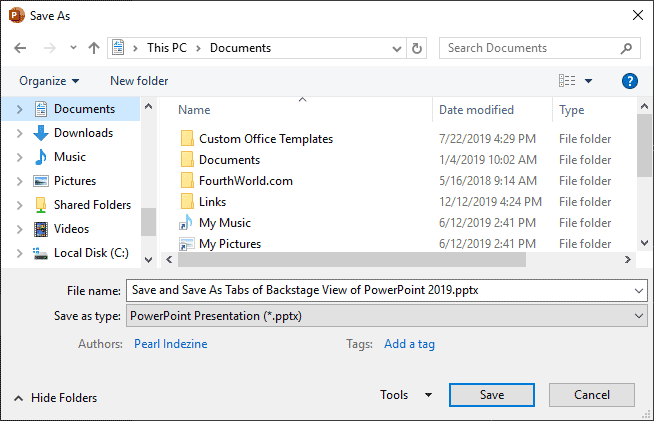Image resolution: width=654 pixels, height=421 pixels.
Task: Click the Links folder icon
Action: point(187,201)
